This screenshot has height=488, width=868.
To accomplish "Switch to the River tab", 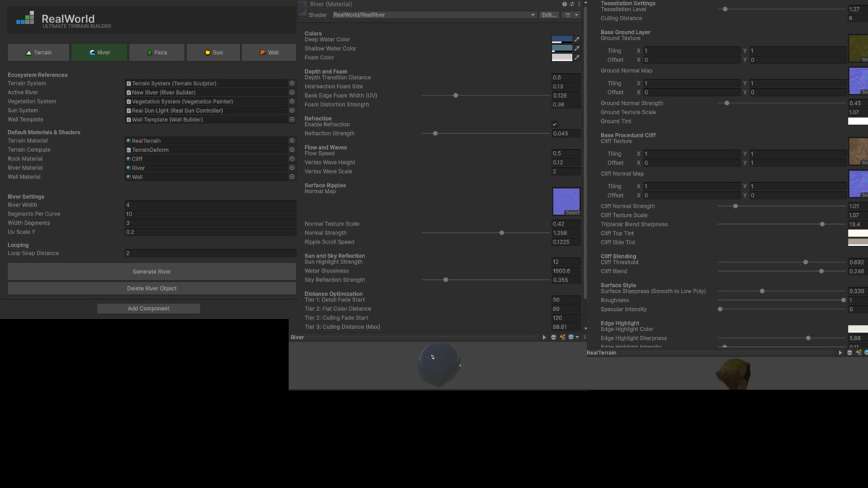I will (x=100, y=52).
